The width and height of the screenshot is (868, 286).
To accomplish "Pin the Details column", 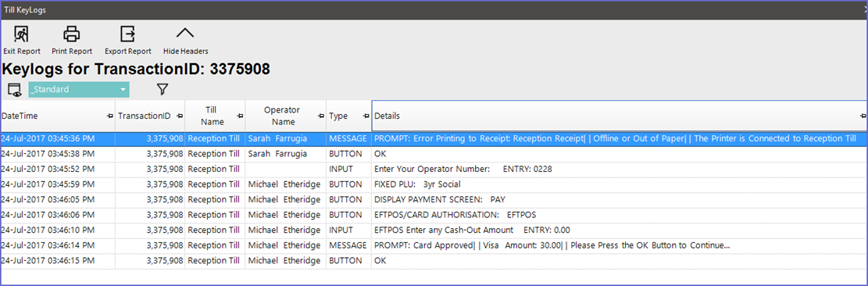I will [863, 116].
